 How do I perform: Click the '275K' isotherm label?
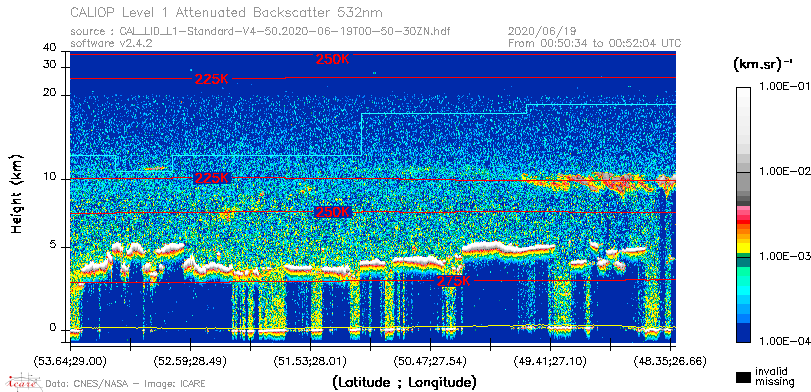pyautogui.click(x=454, y=282)
